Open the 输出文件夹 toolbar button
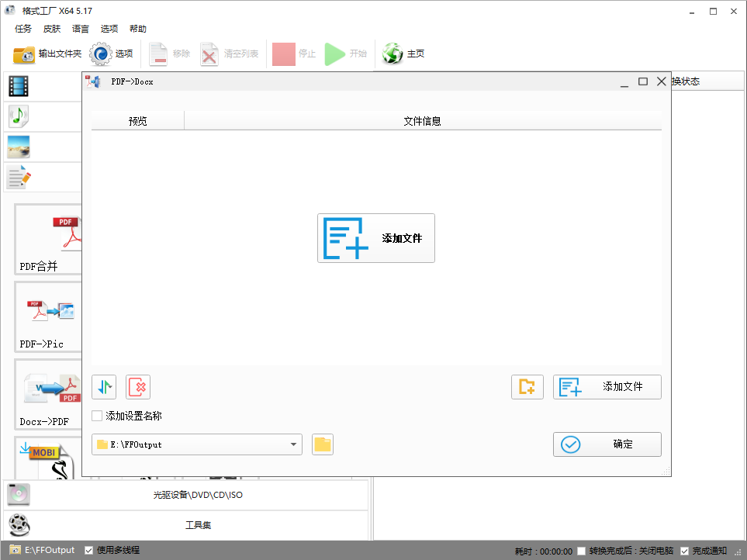The height and width of the screenshot is (560, 747). [43, 54]
